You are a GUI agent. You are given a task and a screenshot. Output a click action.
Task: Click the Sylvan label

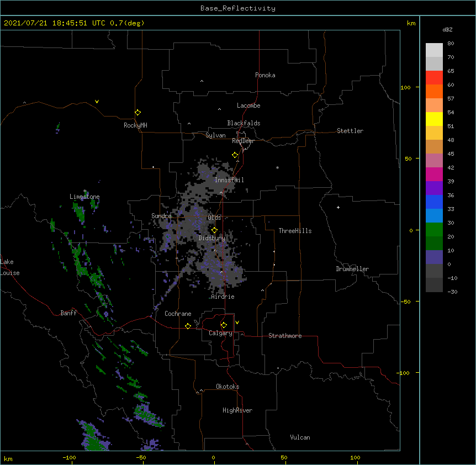point(215,135)
